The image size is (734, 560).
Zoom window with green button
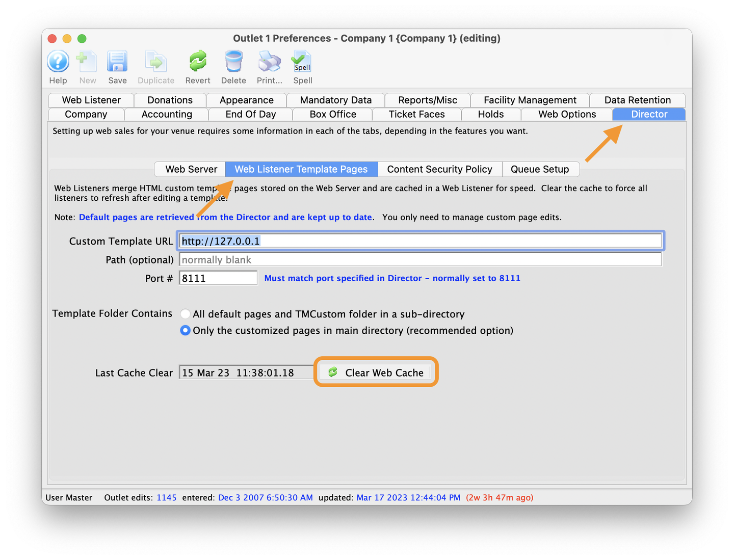tap(82, 39)
